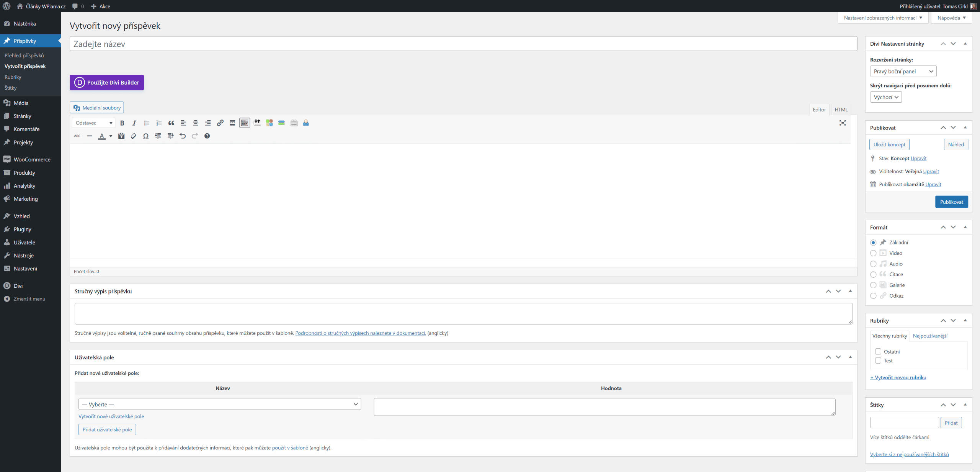Clear formatting with the eraser icon
Screen dimensions: 980x472
point(134,136)
